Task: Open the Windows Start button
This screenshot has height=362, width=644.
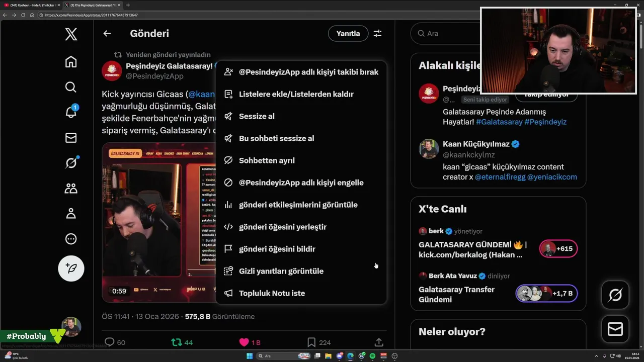Action: 249,356
